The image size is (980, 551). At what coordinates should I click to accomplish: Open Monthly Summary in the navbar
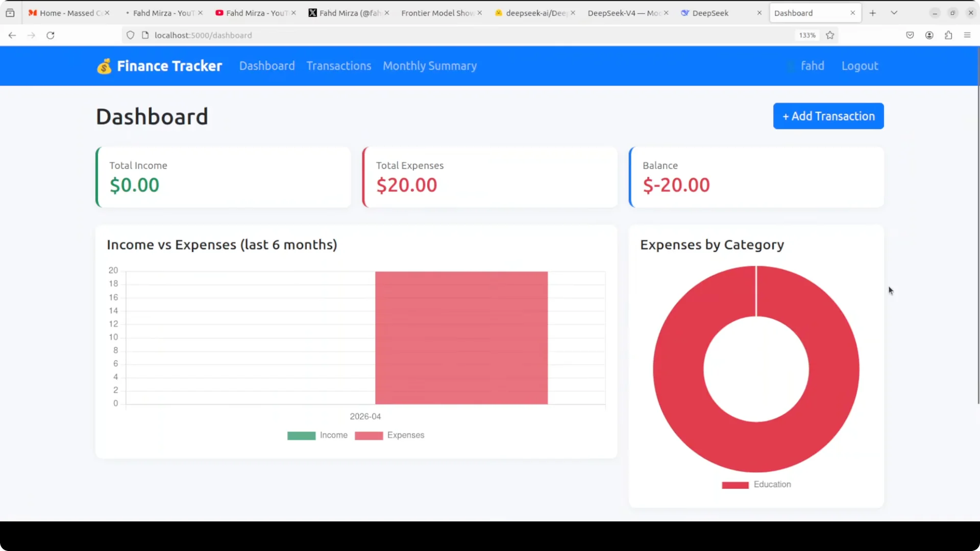430,66
